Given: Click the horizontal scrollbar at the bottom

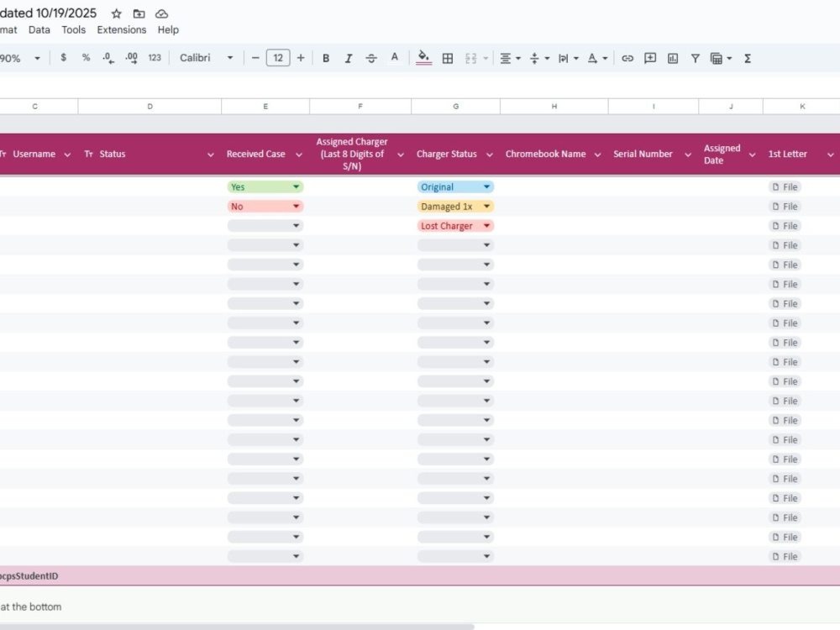Looking at the screenshot, I should pos(237,627).
